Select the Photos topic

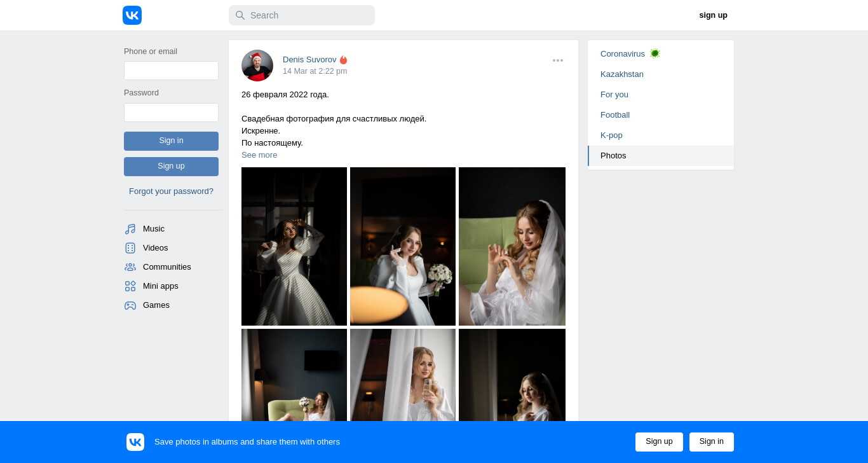661,156
